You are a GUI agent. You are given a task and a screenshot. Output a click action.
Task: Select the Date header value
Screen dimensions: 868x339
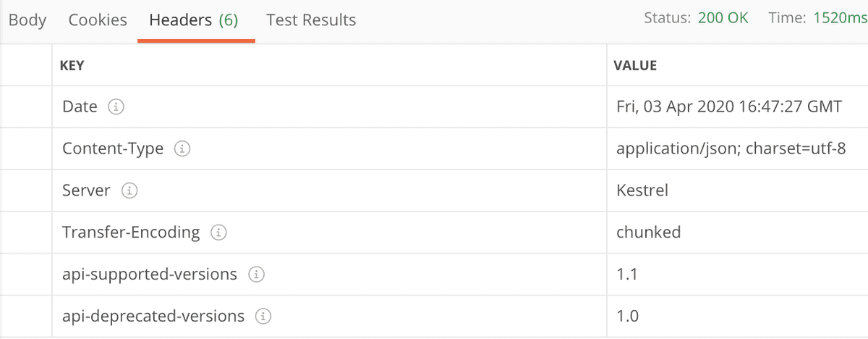729,107
